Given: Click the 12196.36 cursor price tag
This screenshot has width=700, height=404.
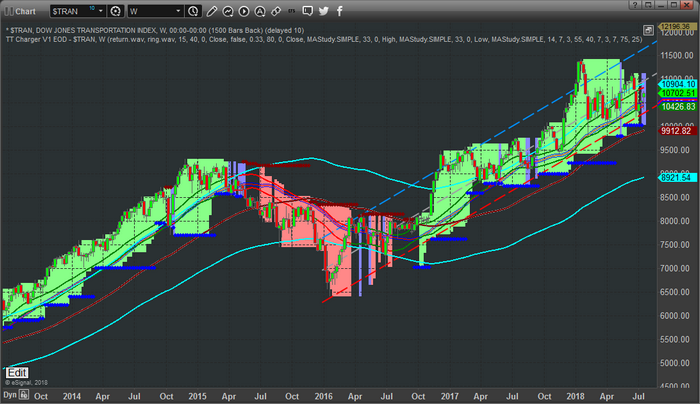Looking at the screenshot, I should (x=677, y=27).
